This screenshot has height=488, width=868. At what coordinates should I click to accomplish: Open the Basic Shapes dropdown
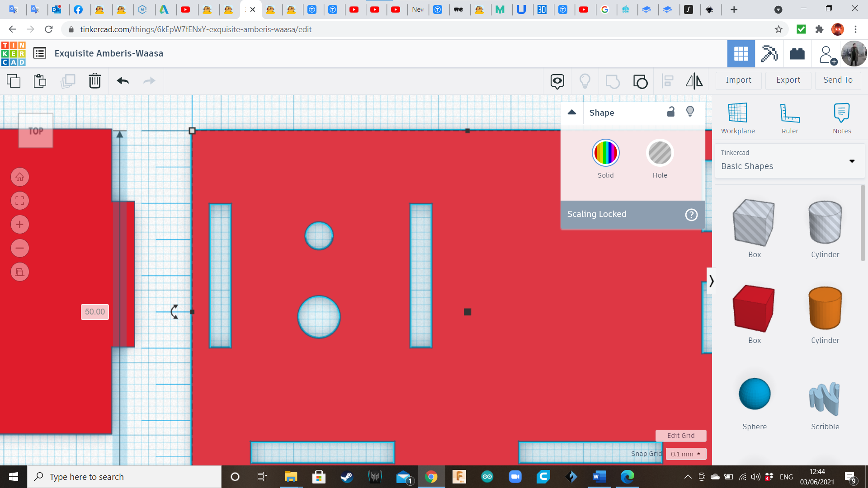tap(852, 161)
